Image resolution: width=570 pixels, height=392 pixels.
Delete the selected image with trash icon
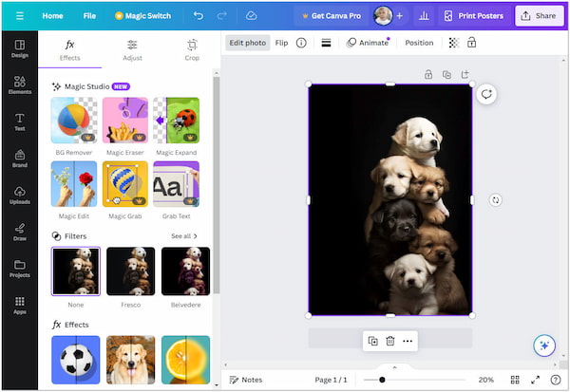coord(389,341)
